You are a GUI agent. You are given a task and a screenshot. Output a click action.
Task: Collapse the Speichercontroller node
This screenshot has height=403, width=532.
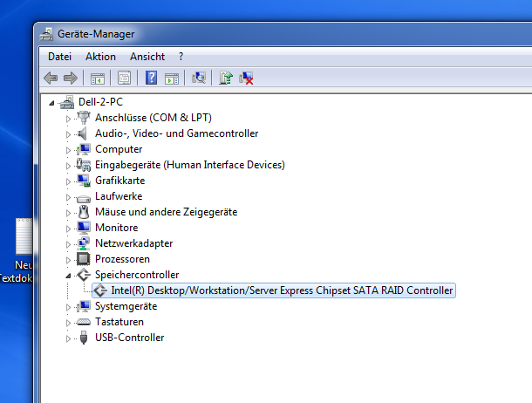click(x=68, y=276)
